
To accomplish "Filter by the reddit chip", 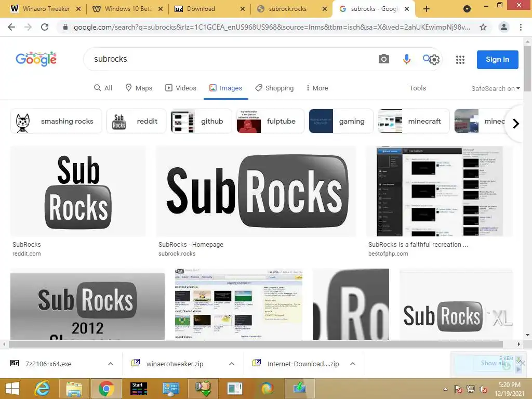I will point(137,121).
